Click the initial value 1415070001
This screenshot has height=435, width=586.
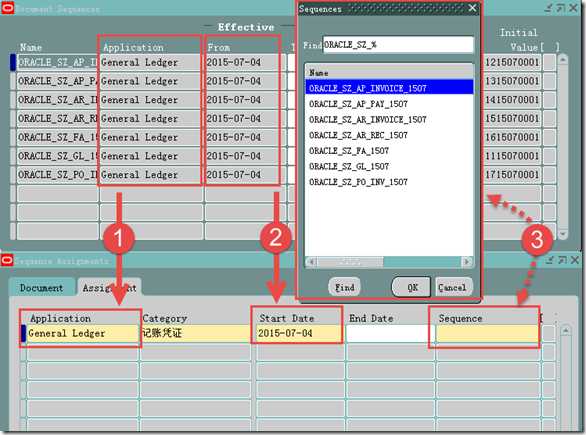coord(512,100)
